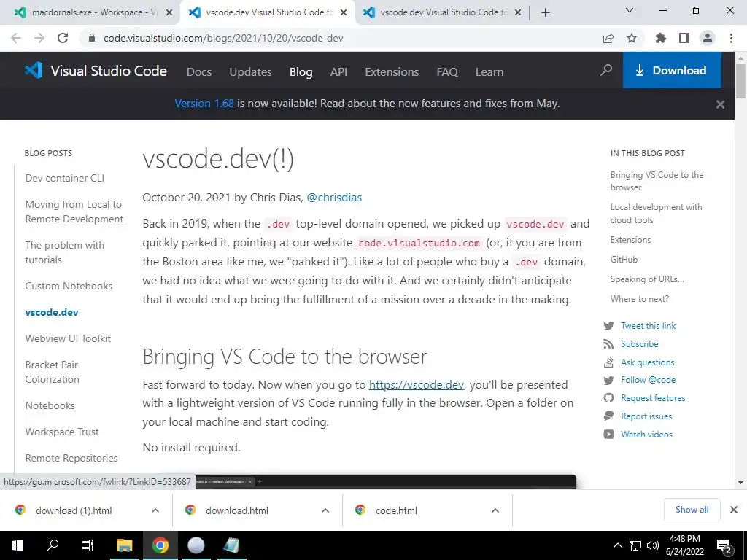Screen dimensions: 747x560
Task: Click the Twitter icon beside Follow @code
Action: 608,380
